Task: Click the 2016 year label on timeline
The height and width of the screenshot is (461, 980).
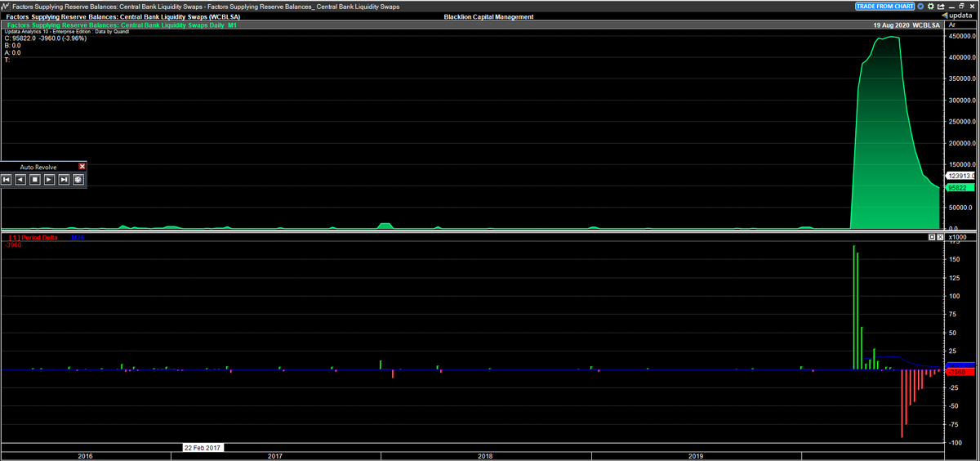Action: (x=85, y=455)
